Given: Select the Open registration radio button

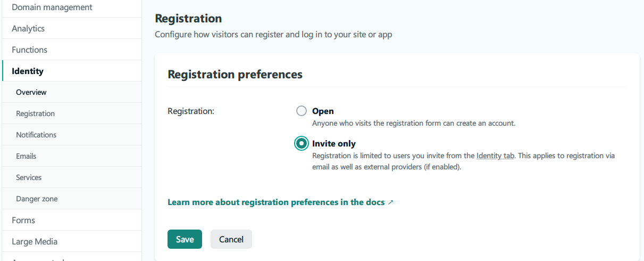Looking at the screenshot, I should point(302,111).
